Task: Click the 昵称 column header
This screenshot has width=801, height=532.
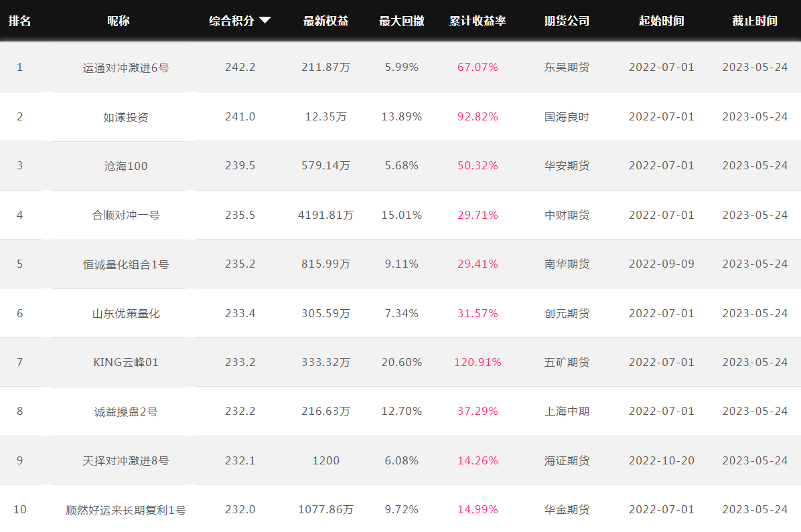Action: tap(119, 21)
